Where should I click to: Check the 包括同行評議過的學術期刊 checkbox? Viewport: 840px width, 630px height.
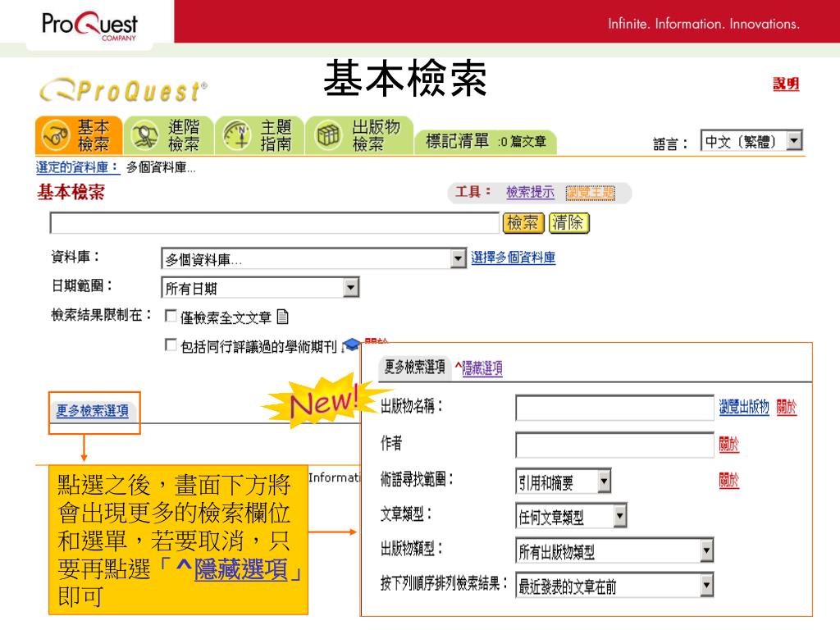pyautogui.click(x=171, y=345)
